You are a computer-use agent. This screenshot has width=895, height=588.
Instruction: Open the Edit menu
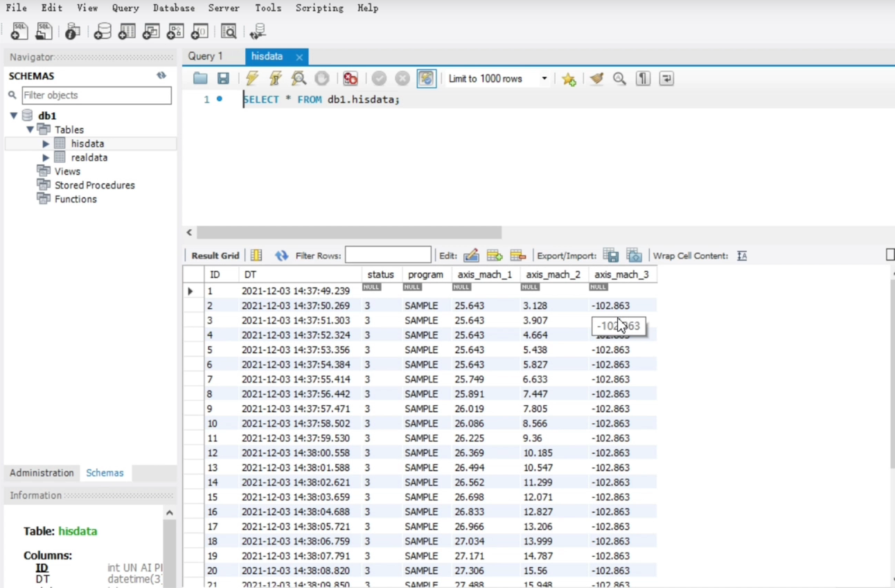(51, 8)
